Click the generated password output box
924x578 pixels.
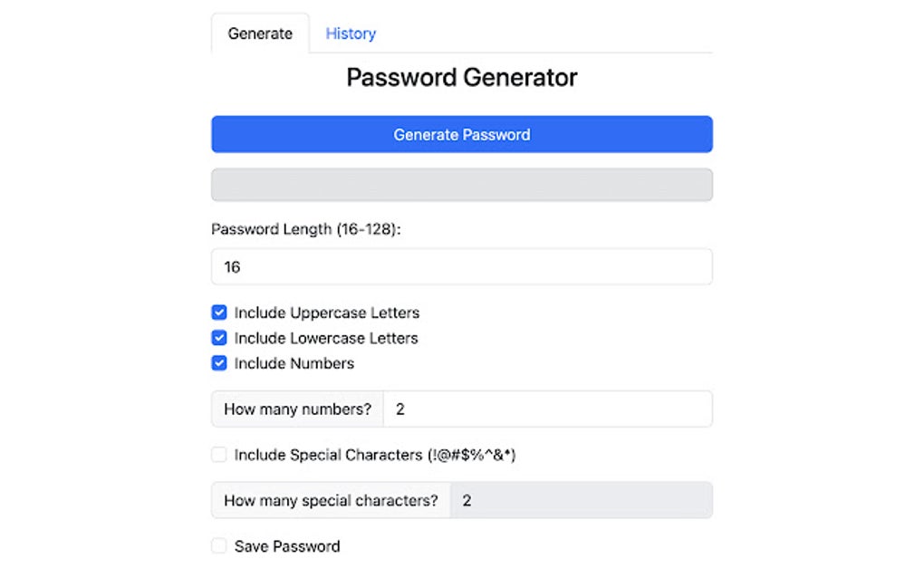tap(461, 184)
